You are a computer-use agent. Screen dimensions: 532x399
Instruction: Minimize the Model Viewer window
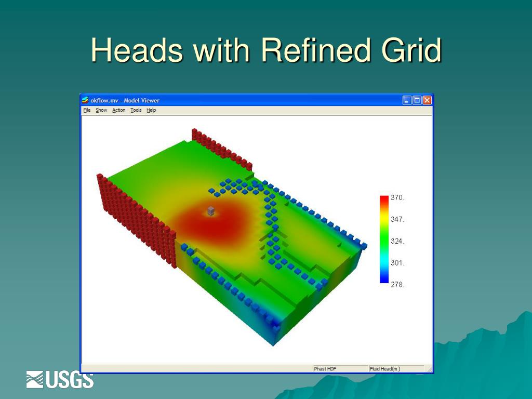tap(407, 100)
